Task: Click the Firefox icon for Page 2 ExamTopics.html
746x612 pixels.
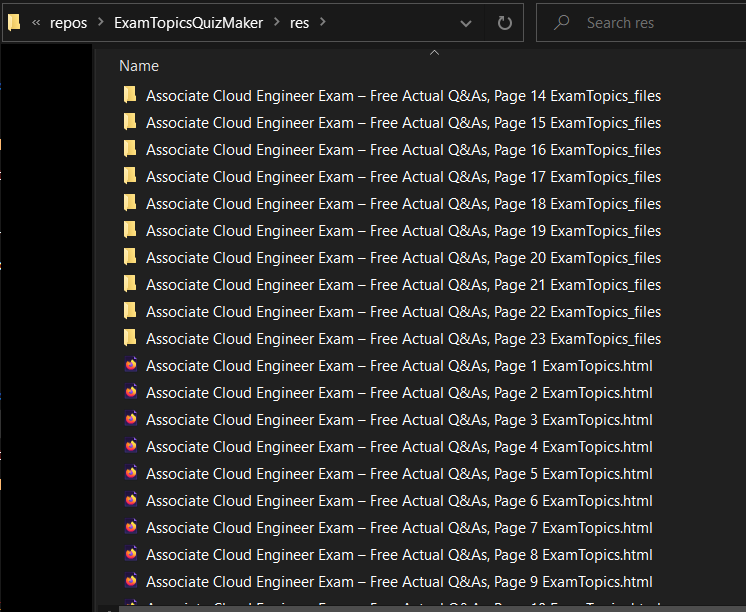Action: pyautogui.click(x=131, y=391)
